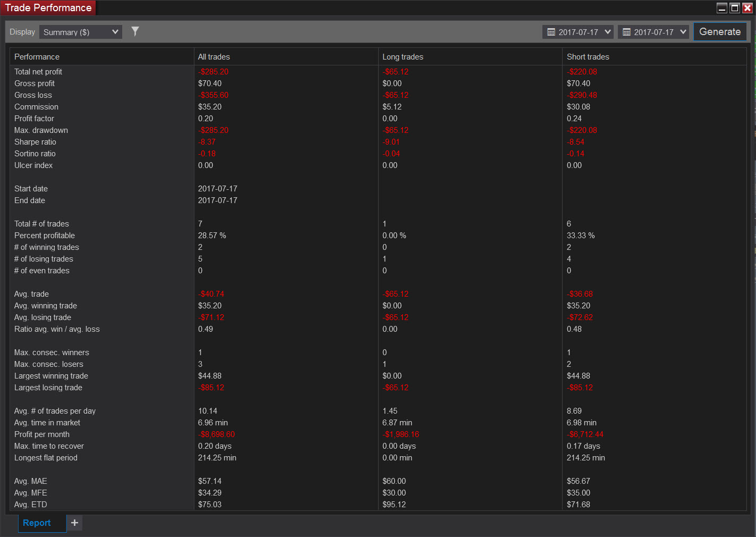Screen dimensions: 756x537
Task: Select the Gross profit row label
Action: click(35, 83)
